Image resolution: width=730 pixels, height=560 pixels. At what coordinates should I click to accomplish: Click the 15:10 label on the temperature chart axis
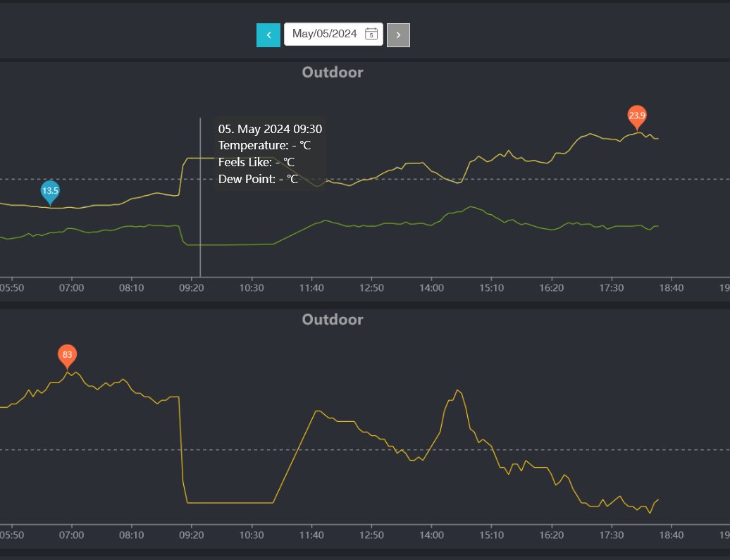(x=492, y=287)
